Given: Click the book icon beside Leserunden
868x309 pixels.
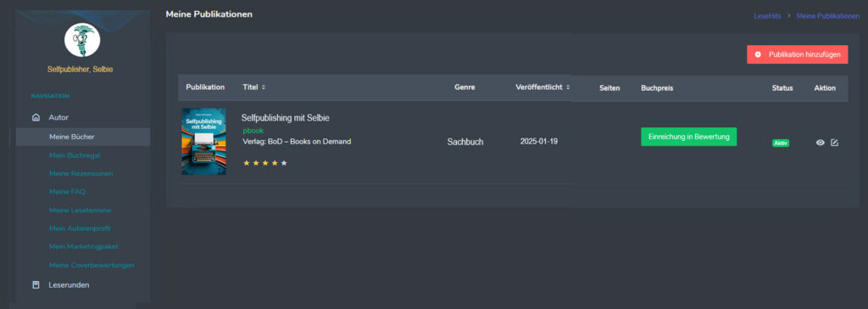Looking at the screenshot, I should [x=36, y=284].
